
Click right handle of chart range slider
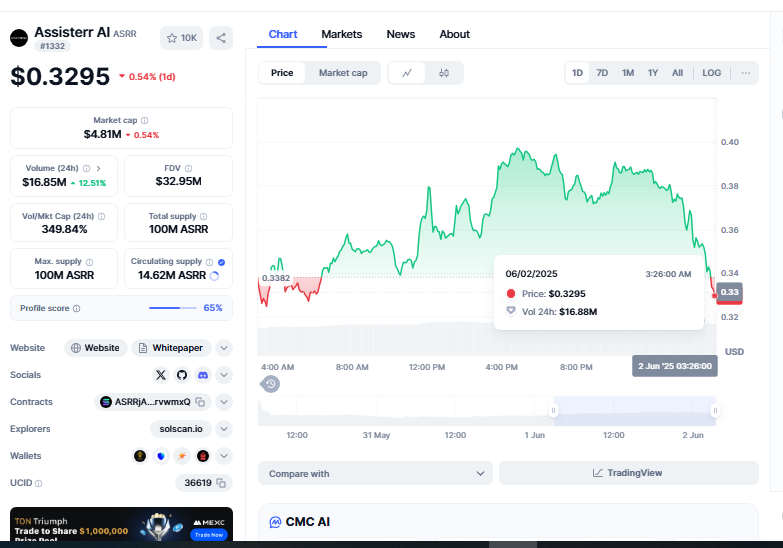[715, 411]
